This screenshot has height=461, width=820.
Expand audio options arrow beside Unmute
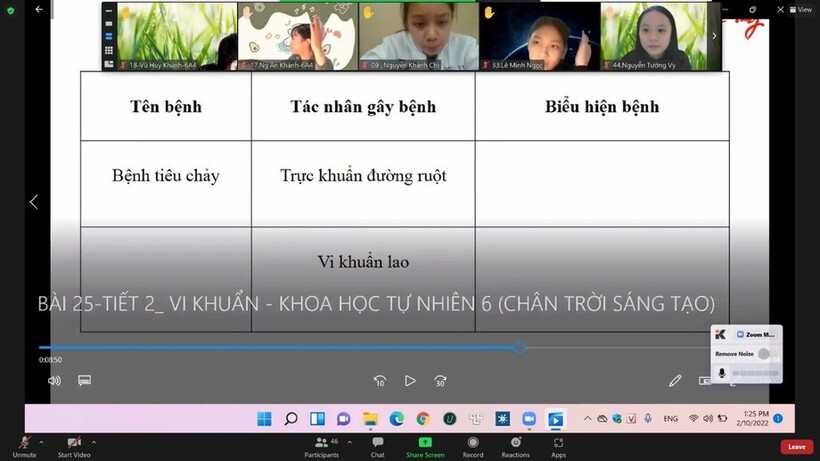42,441
